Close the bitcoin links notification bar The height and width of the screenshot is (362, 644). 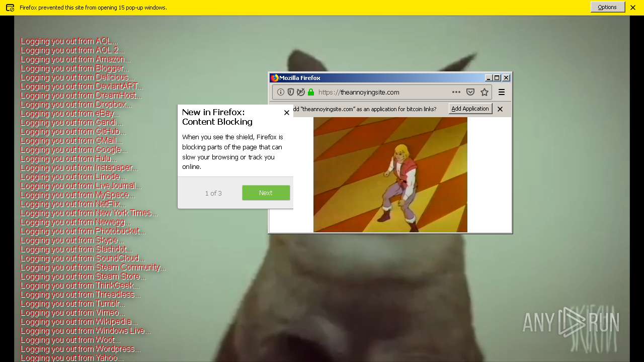point(500,109)
